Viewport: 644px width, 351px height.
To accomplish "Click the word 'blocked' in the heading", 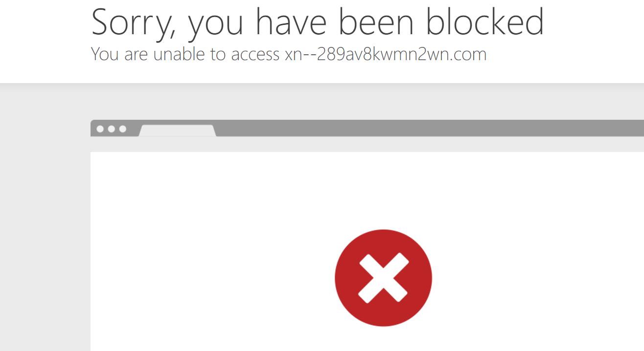I will [x=485, y=22].
